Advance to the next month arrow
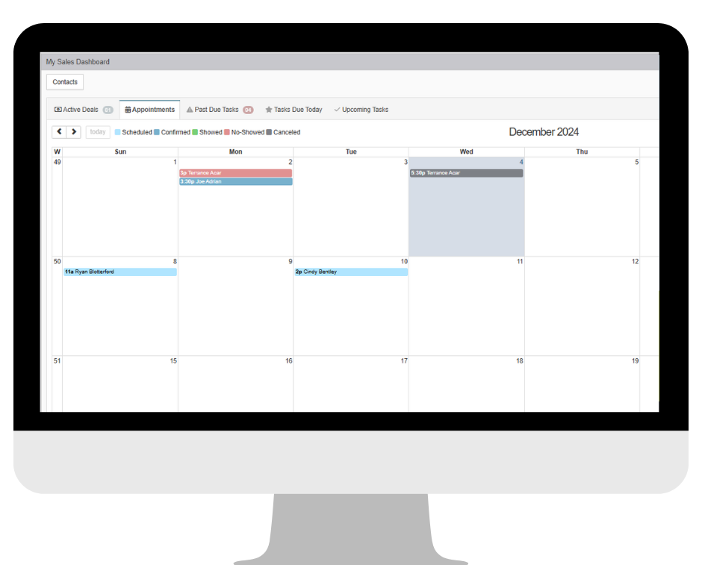The width and height of the screenshot is (702, 588). [x=74, y=132]
